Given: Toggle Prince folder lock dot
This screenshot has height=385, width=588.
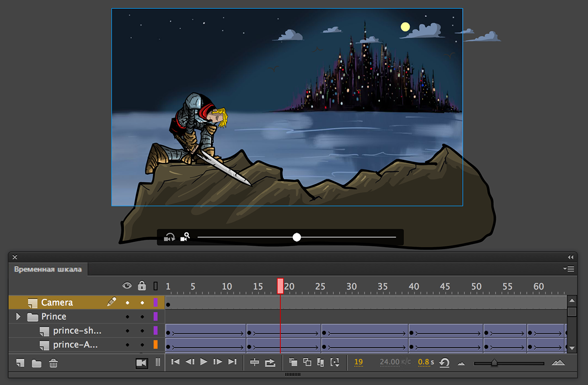Looking at the screenshot, I should tap(142, 317).
